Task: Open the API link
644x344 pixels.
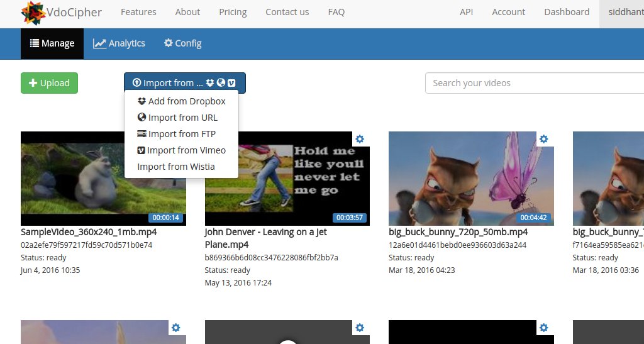Action: [x=466, y=12]
